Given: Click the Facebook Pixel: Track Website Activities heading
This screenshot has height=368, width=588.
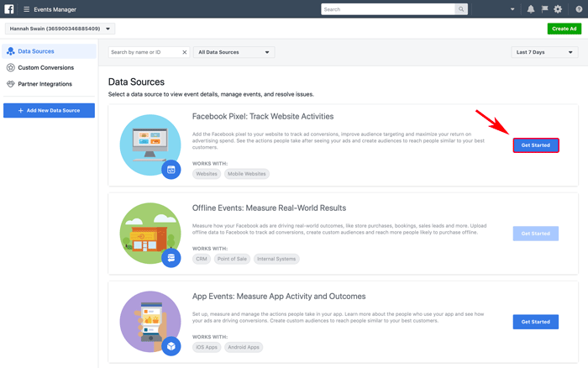Looking at the screenshot, I should [x=263, y=116].
